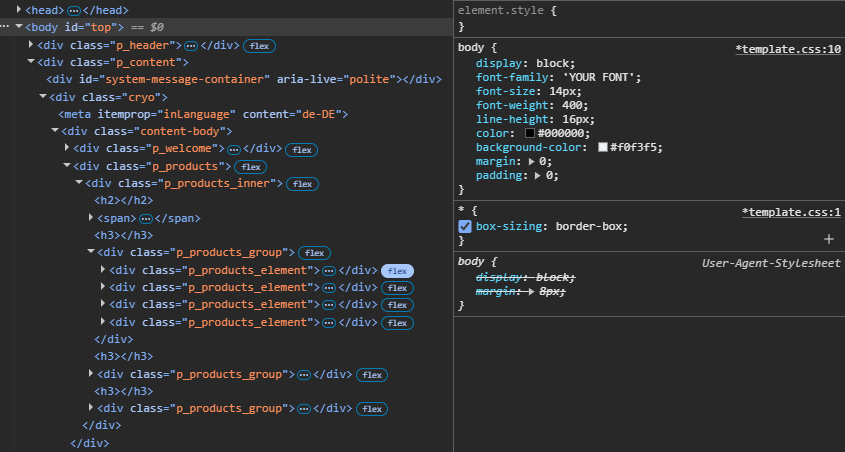Collapse the content-body div
The width and height of the screenshot is (845, 452).
[54, 130]
